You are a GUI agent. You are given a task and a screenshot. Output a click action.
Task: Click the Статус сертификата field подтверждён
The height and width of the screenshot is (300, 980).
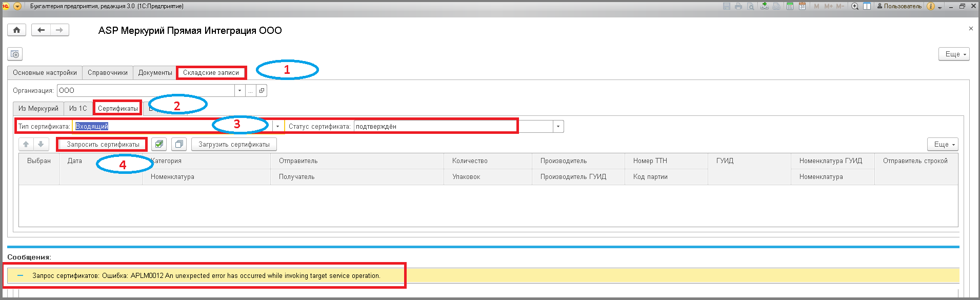[x=453, y=126]
